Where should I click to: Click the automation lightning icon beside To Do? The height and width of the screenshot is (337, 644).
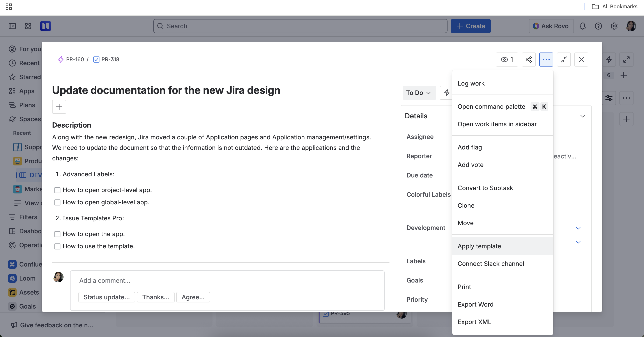446,93
